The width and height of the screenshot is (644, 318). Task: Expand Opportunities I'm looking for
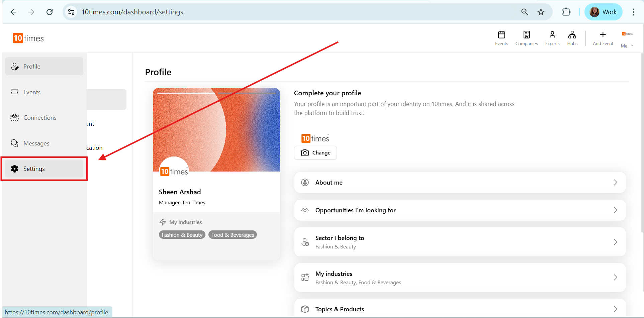460,210
